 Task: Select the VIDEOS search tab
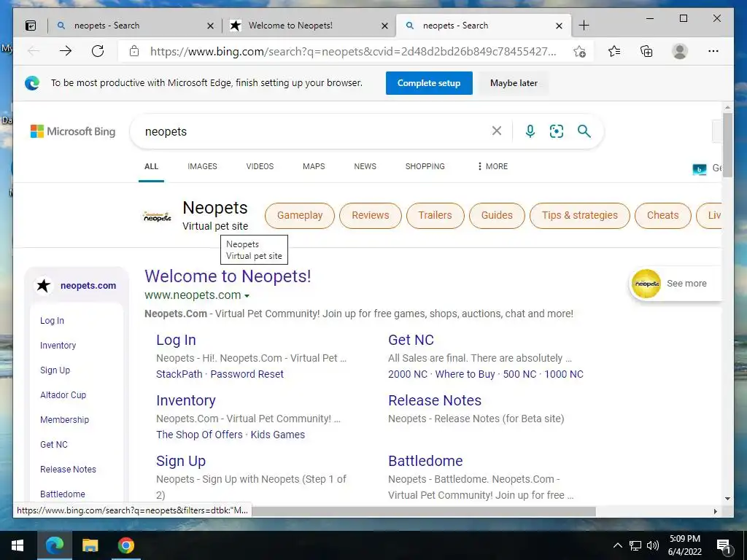260,166
